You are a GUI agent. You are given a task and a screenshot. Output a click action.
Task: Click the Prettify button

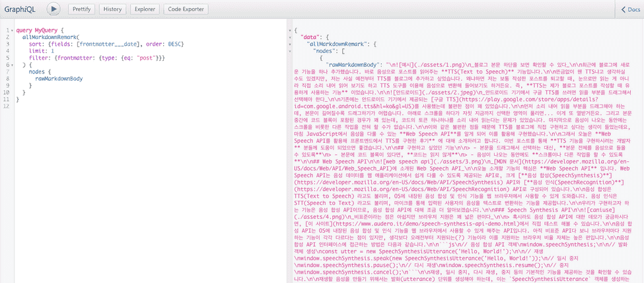[82, 9]
